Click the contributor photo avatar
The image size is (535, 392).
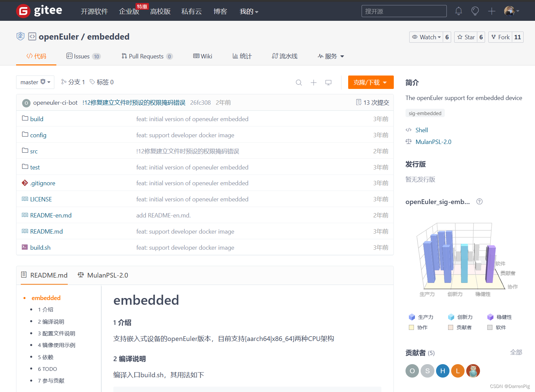click(473, 371)
